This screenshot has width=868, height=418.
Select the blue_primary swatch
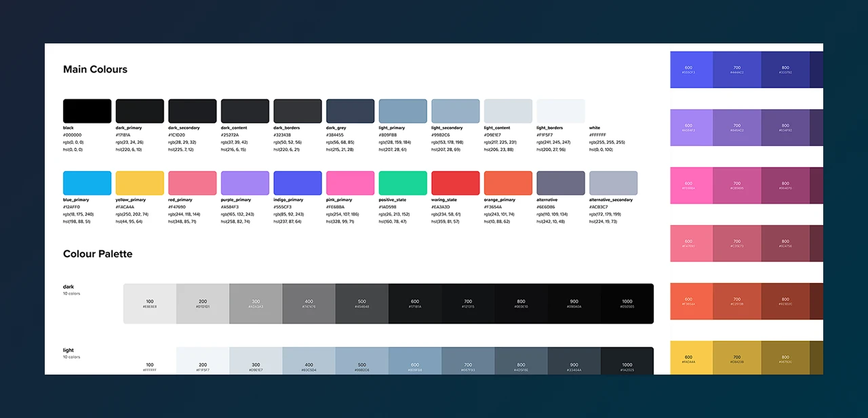coord(87,183)
